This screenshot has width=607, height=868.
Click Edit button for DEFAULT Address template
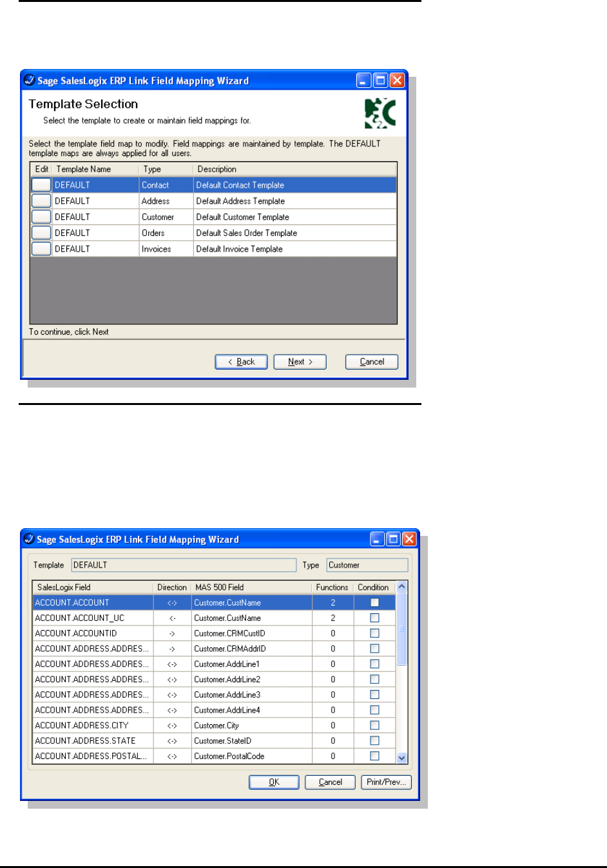[41, 201]
